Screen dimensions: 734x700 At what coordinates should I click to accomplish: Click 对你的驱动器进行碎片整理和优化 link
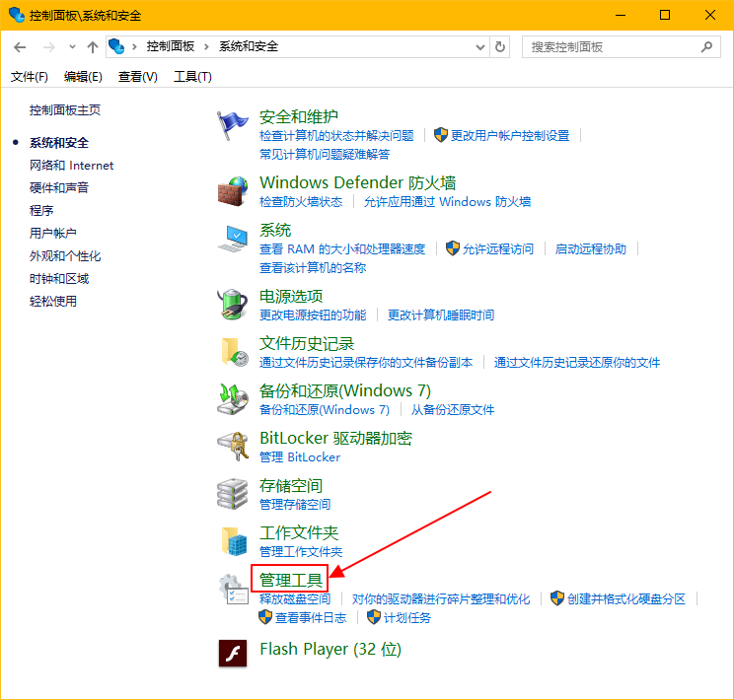441,598
